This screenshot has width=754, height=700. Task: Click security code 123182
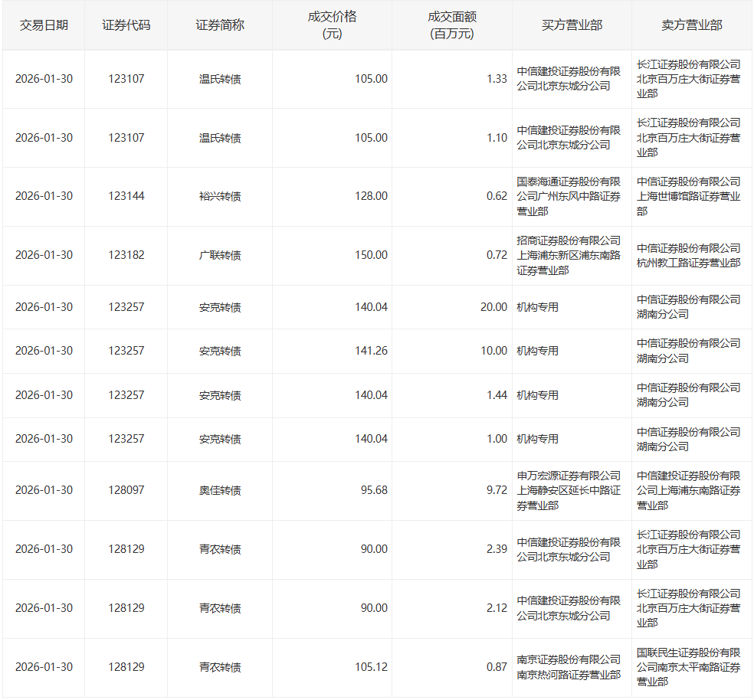click(126, 255)
